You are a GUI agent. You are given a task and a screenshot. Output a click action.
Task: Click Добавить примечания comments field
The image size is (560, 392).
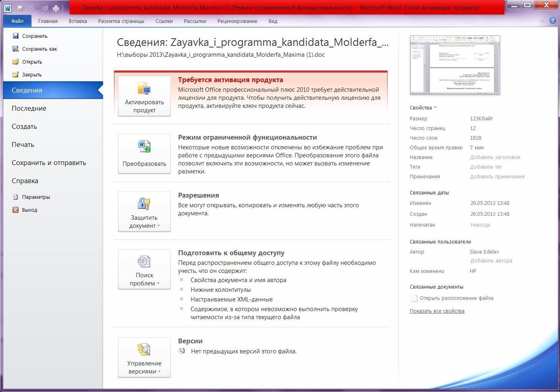click(x=497, y=177)
